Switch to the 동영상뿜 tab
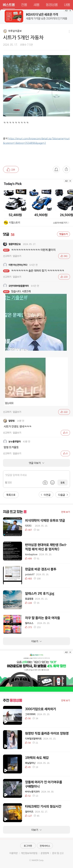The height and width of the screenshot is (868, 73). coord(52,5)
